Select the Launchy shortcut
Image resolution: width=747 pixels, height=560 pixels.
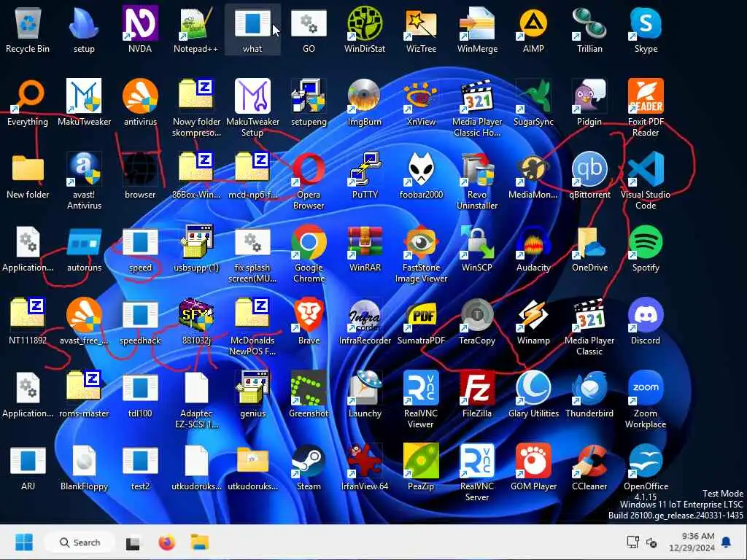point(365,388)
